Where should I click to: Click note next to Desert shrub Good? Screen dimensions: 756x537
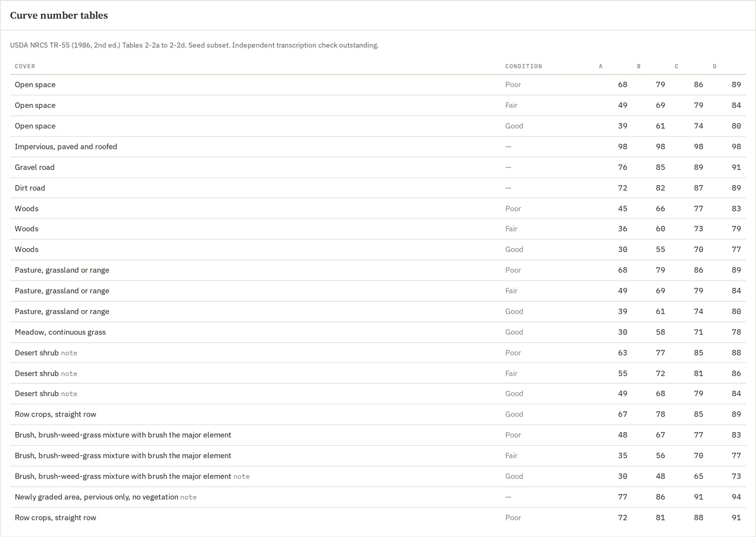click(69, 394)
